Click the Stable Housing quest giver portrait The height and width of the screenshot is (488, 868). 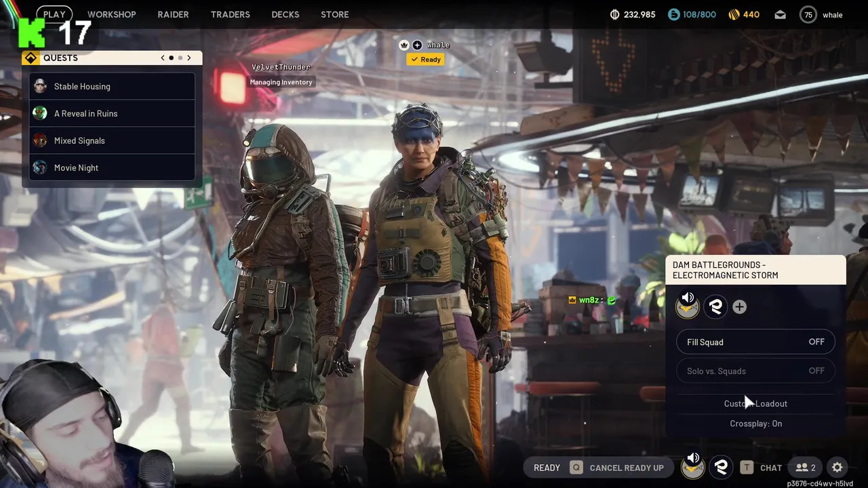click(x=40, y=86)
